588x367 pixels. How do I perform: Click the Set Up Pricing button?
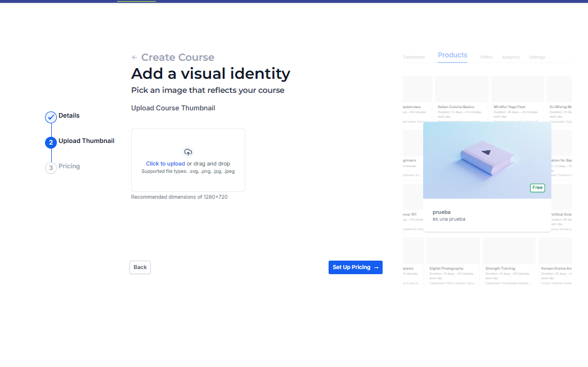[x=355, y=267]
